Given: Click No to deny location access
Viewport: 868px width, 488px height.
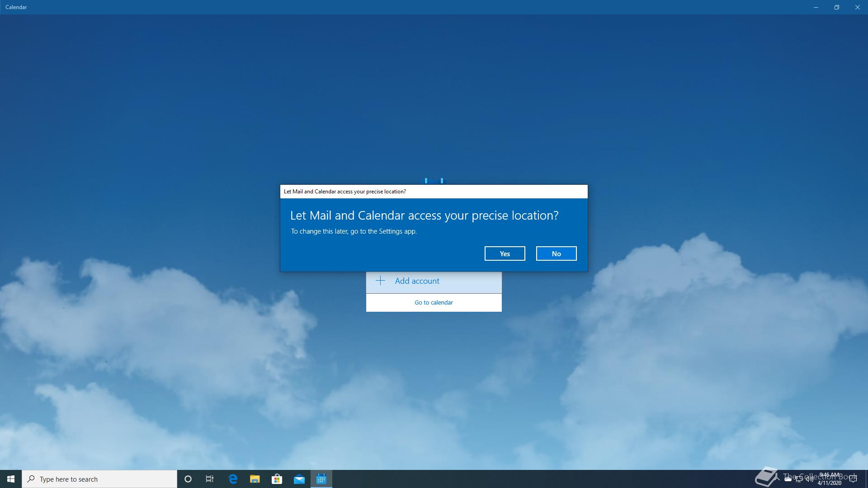Looking at the screenshot, I should pyautogui.click(x=556, y=253).
